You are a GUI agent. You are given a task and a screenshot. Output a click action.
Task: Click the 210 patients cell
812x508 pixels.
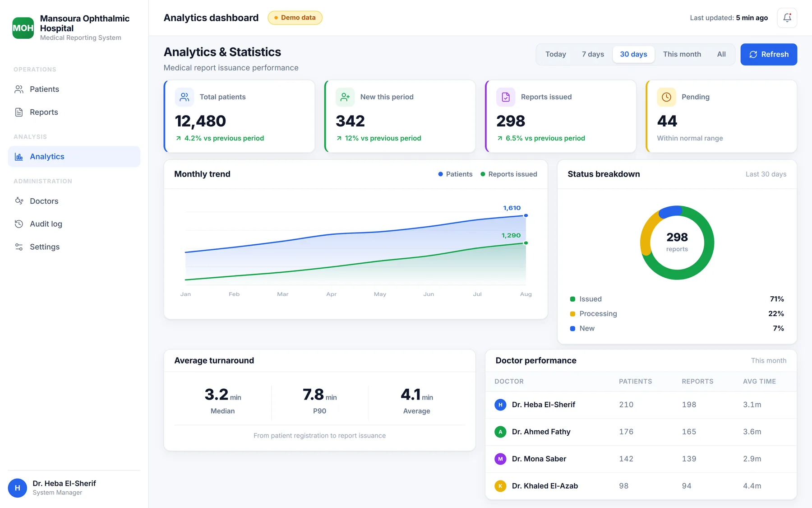[x=626, y=405]
